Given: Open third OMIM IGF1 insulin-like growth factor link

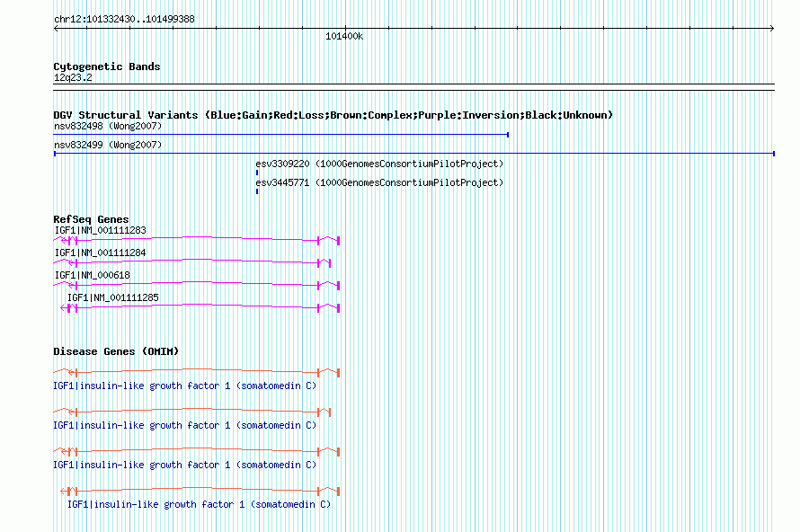Looking at the screenshot, I should coord(184,465).
